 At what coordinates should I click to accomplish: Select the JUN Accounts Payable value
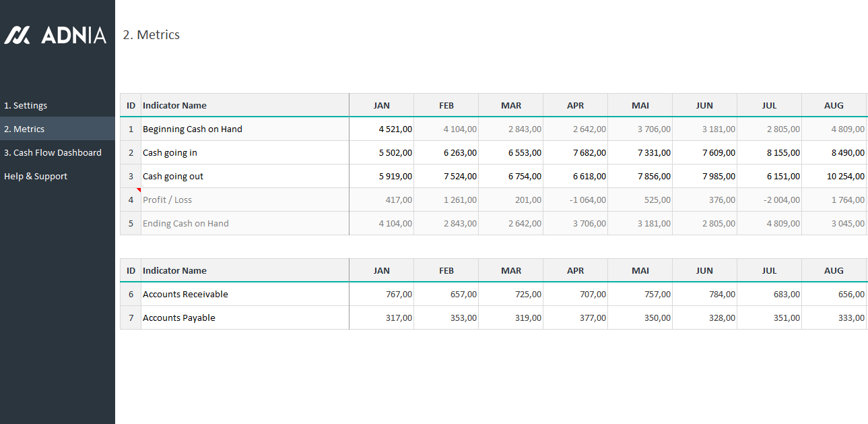coord(704,317)
